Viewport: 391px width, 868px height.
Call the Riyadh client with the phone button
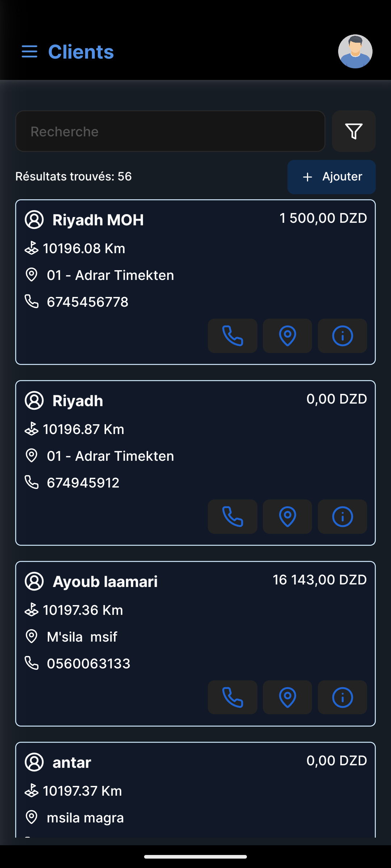tap(232, 516)
